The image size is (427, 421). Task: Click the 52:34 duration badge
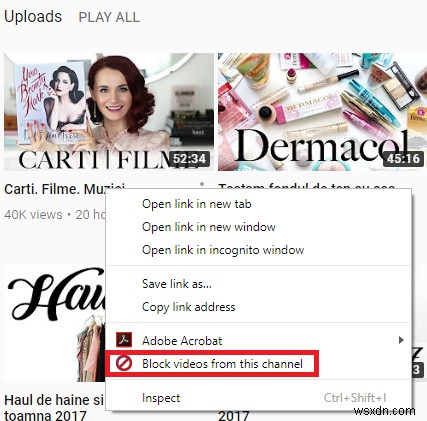[x=189, y=159]
